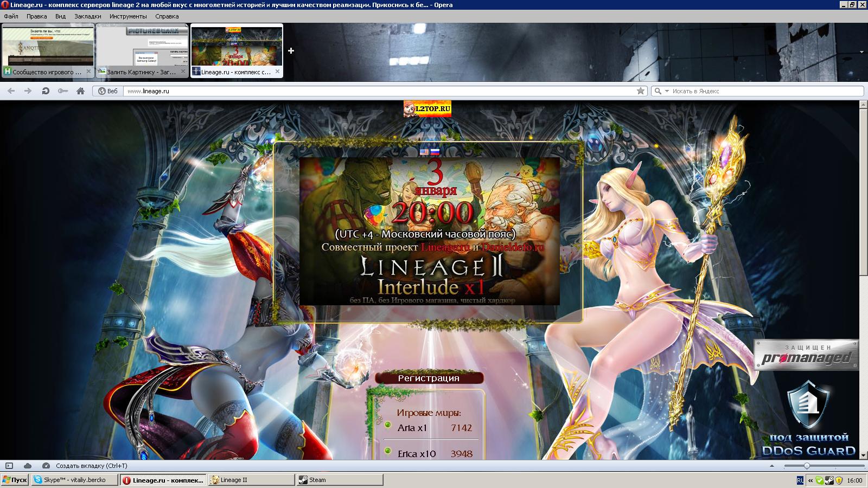Open Opera Link cloud icon
868x488 pixels.
point(28,466)
